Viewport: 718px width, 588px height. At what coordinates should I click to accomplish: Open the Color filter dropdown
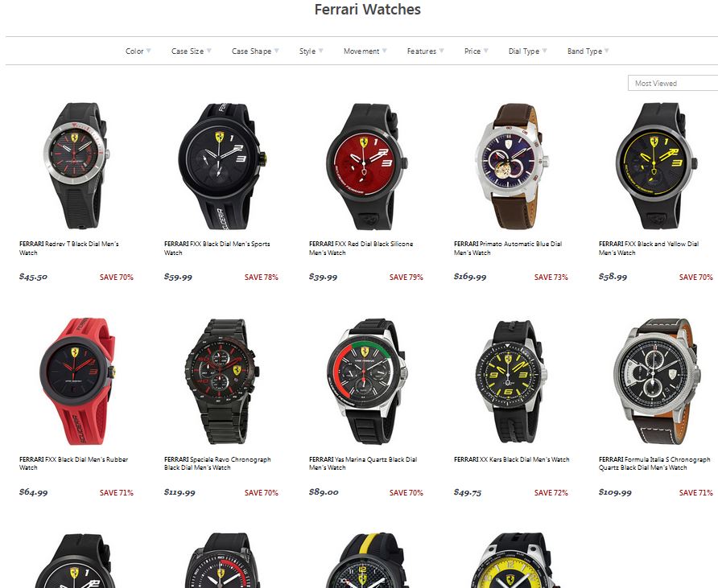click(138, 51)
